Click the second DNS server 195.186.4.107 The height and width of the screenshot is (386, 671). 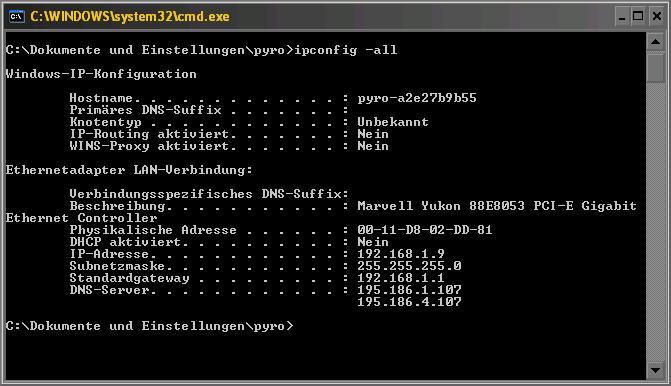click(x=409, y=302)
